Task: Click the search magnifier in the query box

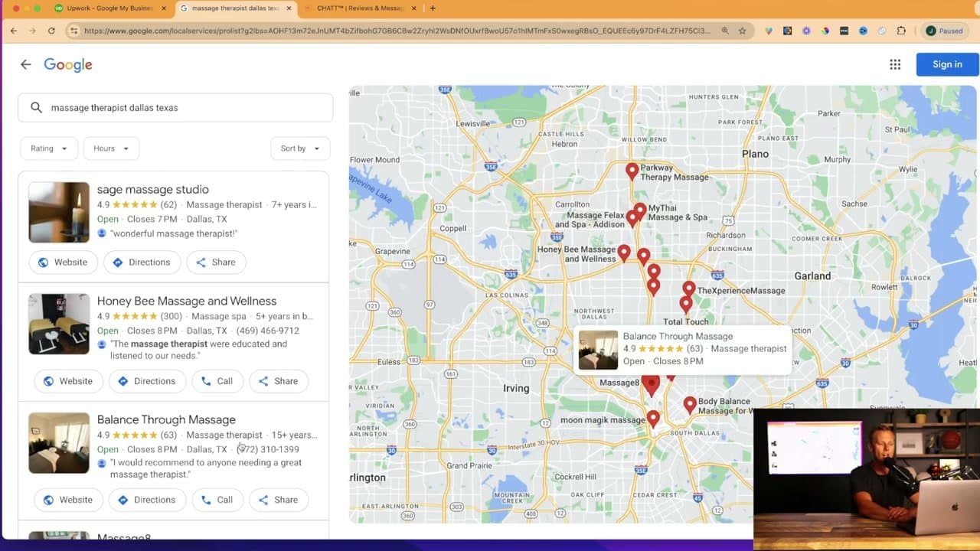Action: 36,107
